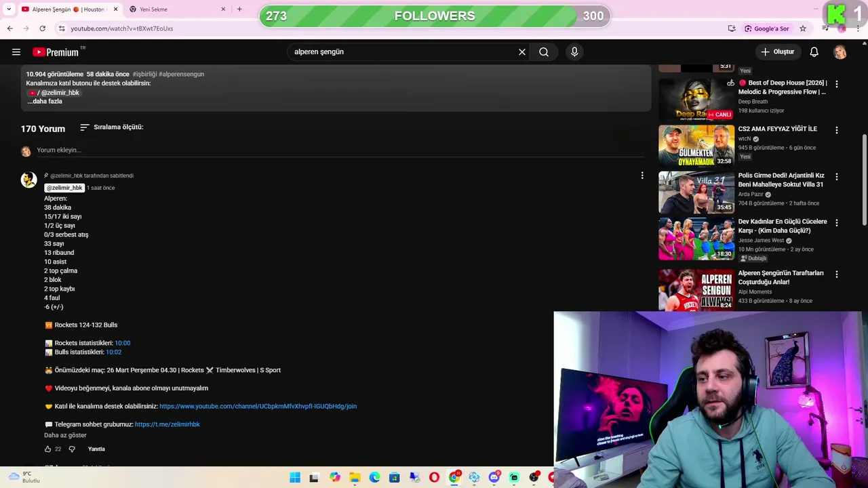Open options for Polis Girme Dedi video
Viewport: 868px width, 488px height.
pyautogui.click(x=837, y=177)
